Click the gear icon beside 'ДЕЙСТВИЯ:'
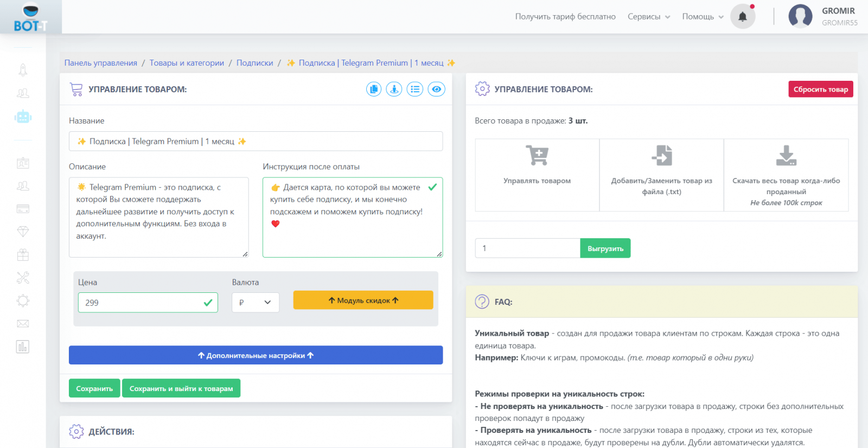Screen dimensions: 868x448 [x=76, y=431]
